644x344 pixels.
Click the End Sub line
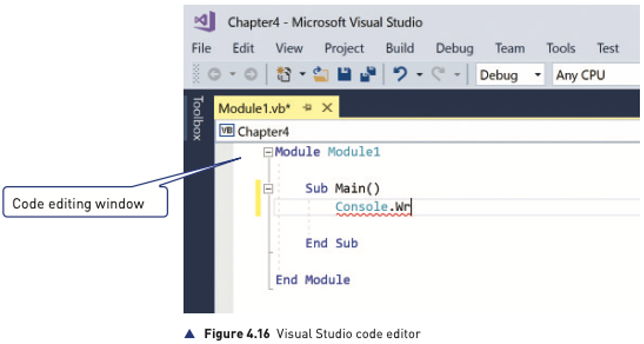point(331,243)
